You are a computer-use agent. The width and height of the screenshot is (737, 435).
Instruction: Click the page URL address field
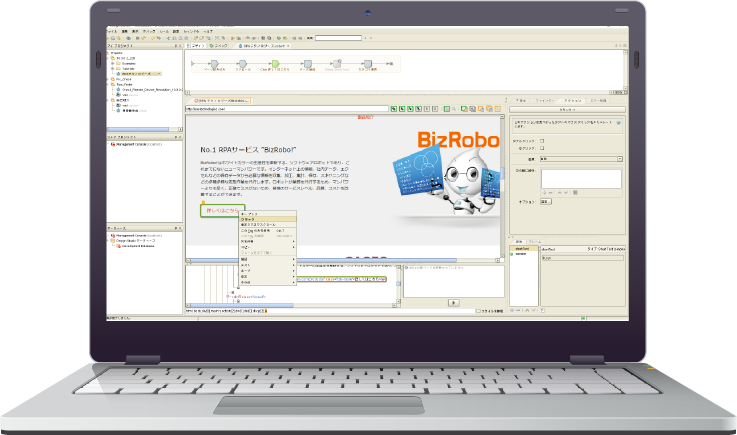point(287,109)
